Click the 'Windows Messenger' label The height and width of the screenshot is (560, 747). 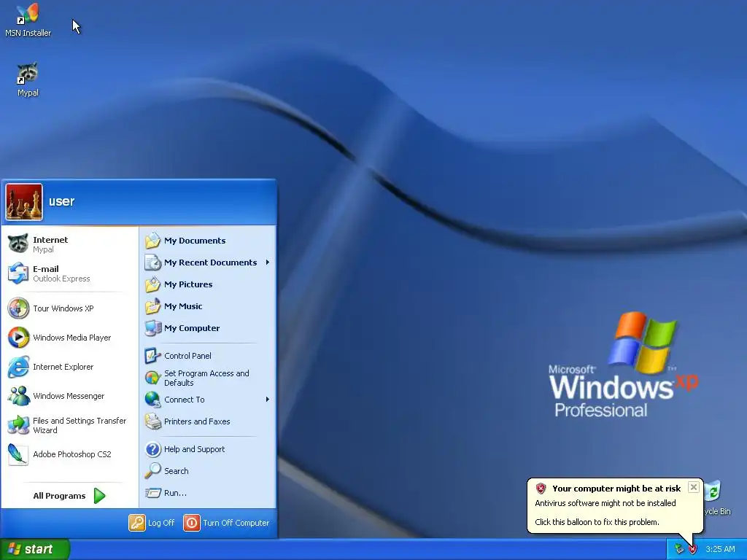click(x=69, y=396)
